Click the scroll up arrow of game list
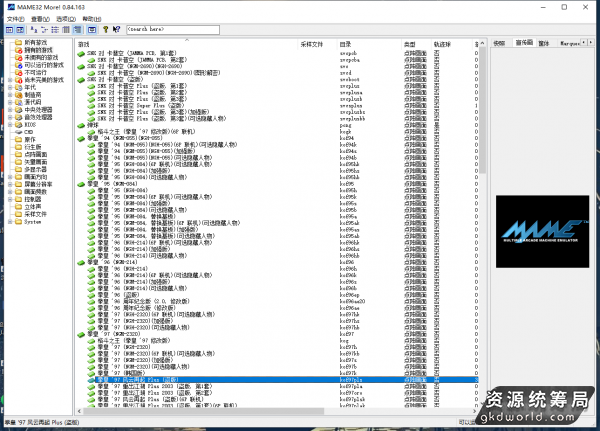The image size is (600, 431). pyautogui.click(x=483, y=43)
